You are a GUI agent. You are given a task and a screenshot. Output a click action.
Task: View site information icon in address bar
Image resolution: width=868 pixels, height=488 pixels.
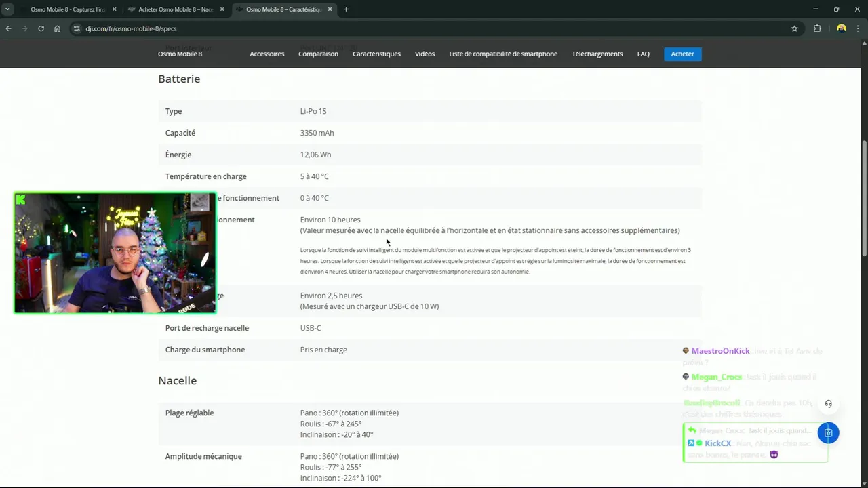(x=77, y=28)
